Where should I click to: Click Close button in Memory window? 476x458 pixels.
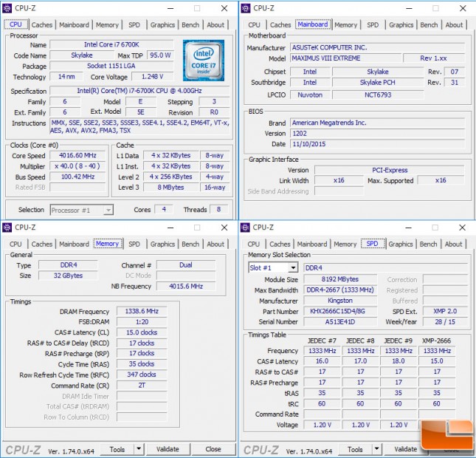click(x=213, y=449)
